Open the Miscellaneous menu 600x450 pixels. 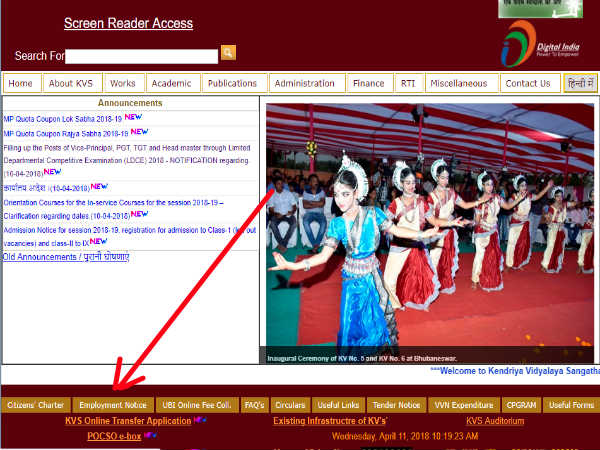click(x=461, y=83)
